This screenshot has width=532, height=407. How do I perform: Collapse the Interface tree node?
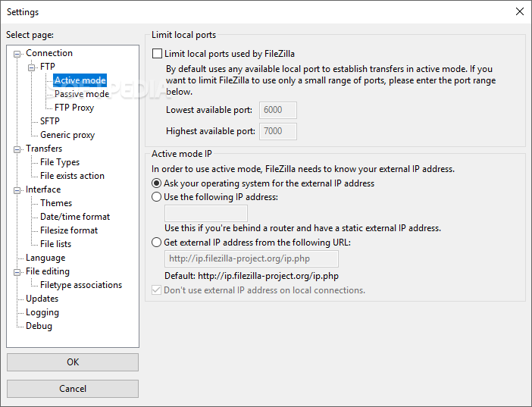pyautogui.click(x=18, y=189)
